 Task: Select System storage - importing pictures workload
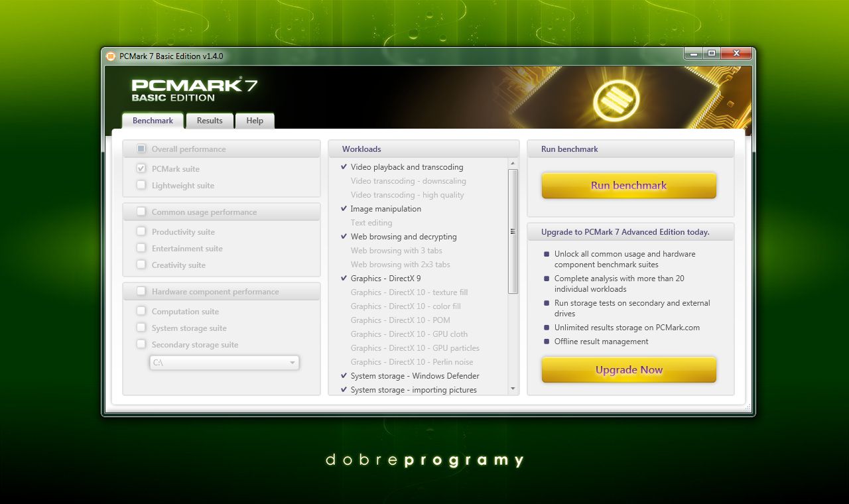click(413, 390)
